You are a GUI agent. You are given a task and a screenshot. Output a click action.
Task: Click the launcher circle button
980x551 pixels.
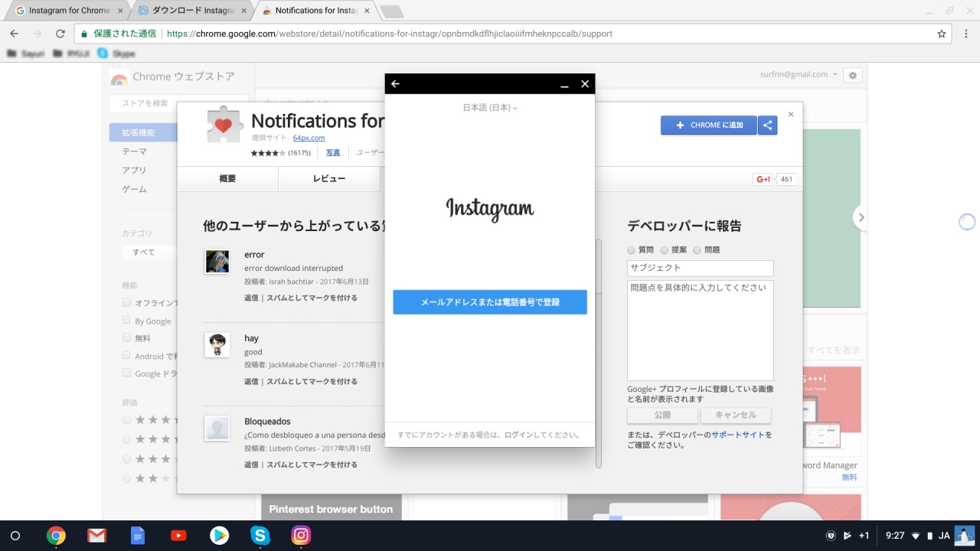15,536
